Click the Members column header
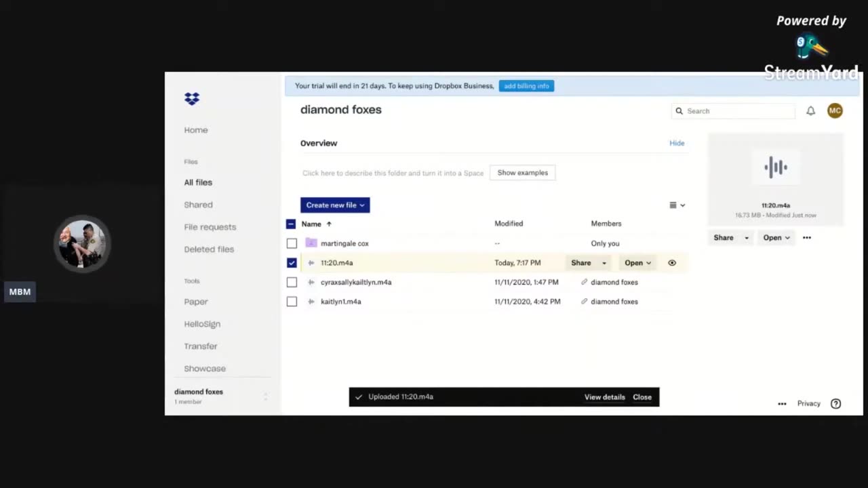The width and height of the screenshot is (868, 488). click(x=606, y=224)
